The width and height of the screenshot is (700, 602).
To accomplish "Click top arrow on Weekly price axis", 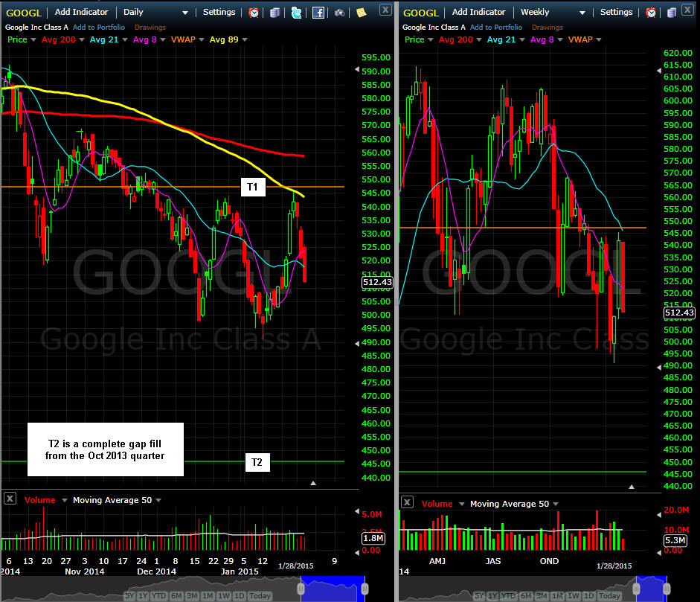I will (x=659, y=71).
